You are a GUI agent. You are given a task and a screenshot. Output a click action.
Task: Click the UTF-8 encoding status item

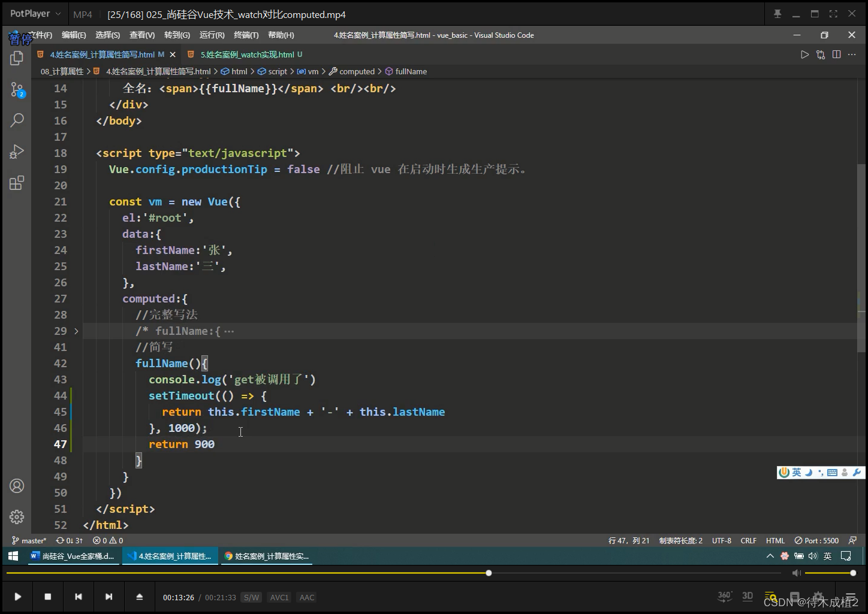[x=722, y=540]
